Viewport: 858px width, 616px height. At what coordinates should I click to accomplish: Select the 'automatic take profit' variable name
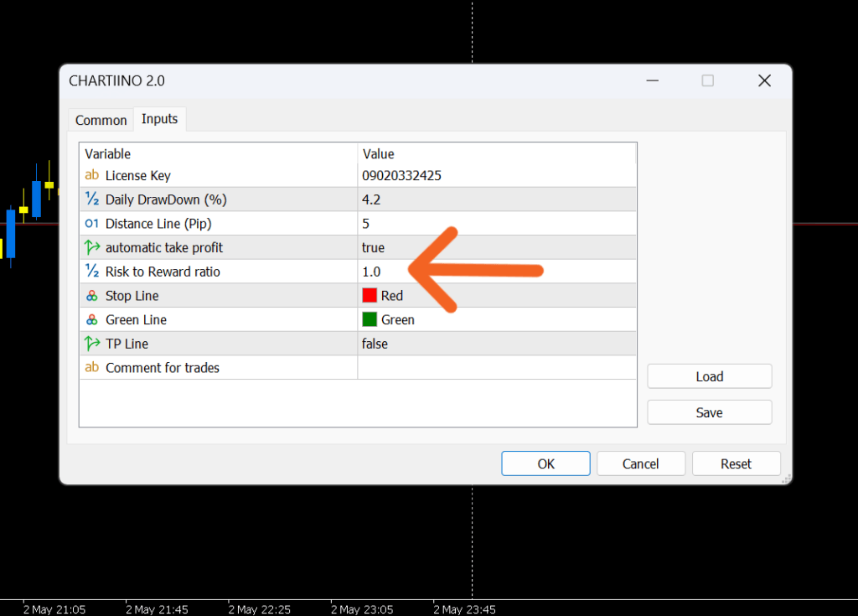coord(164,248)
